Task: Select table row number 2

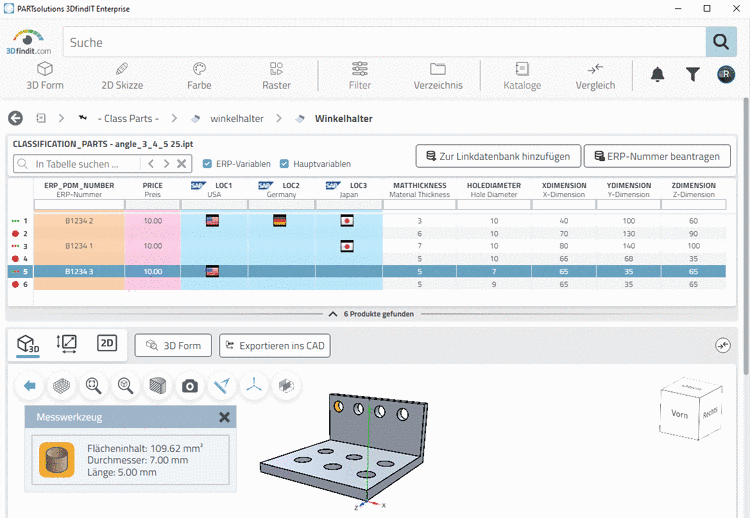Action: [367, 233]
